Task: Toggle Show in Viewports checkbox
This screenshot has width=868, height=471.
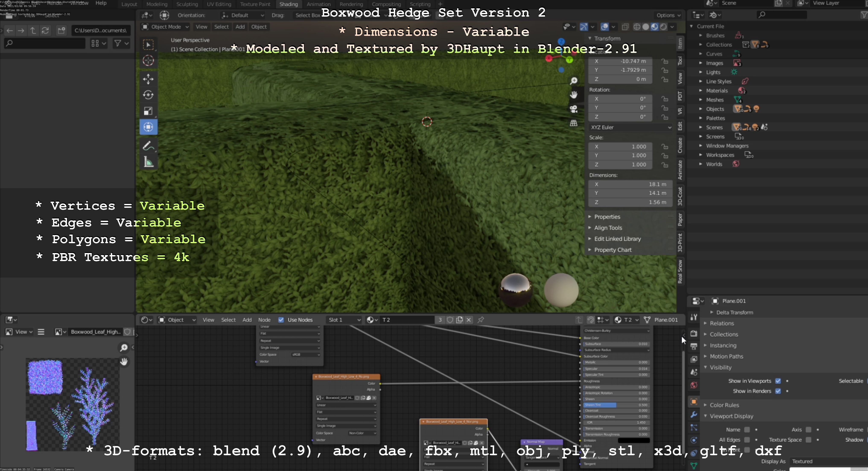Action: (x=778, y=381)
